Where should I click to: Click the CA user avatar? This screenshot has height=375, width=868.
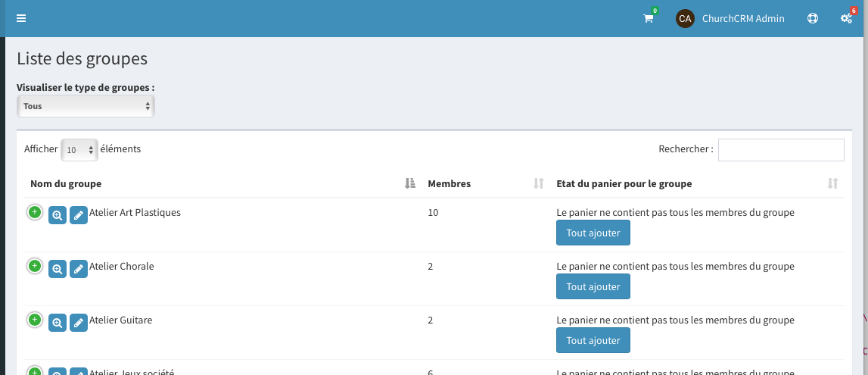click(x=685, y=18)
